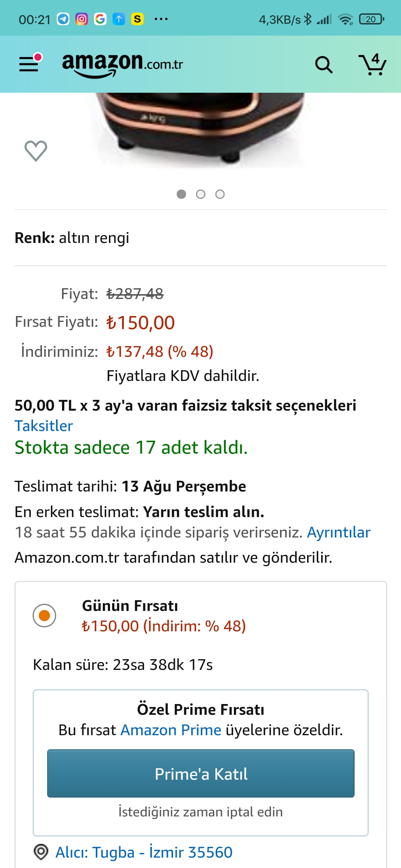Tap the Amazon.com.tr logo

click(123, 64)
